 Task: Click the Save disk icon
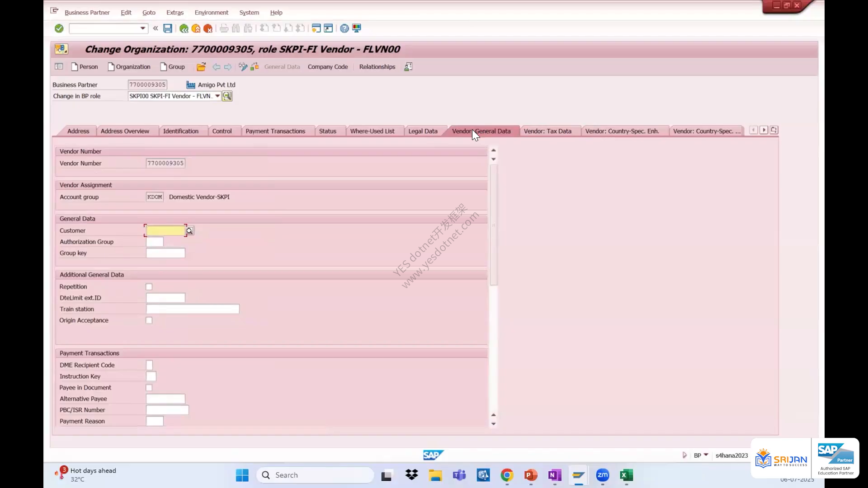[x=168, y=28]
